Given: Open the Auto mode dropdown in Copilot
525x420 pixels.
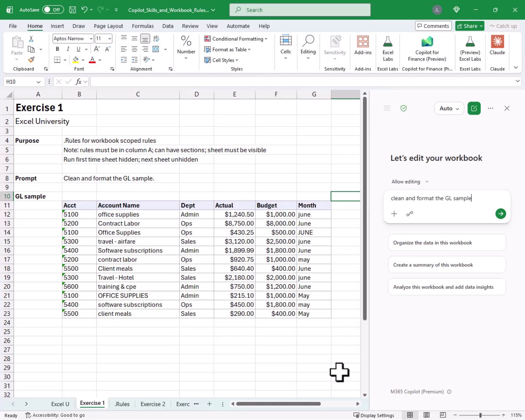Looking at the screenshot, I should [x=449, y=108].
